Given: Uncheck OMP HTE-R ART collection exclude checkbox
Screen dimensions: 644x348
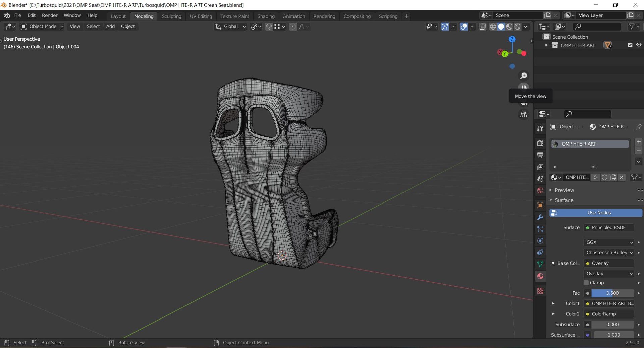Looking at the screenshot, I should pos(630,45).
